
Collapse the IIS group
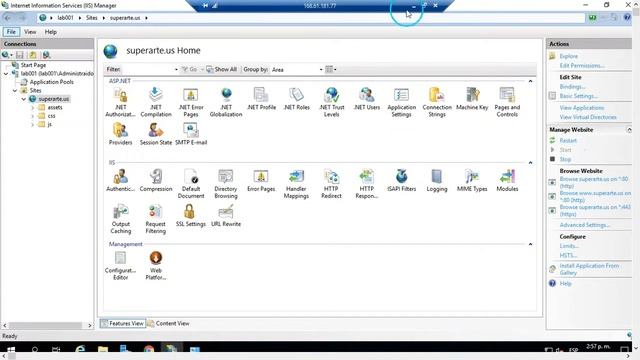530,162
